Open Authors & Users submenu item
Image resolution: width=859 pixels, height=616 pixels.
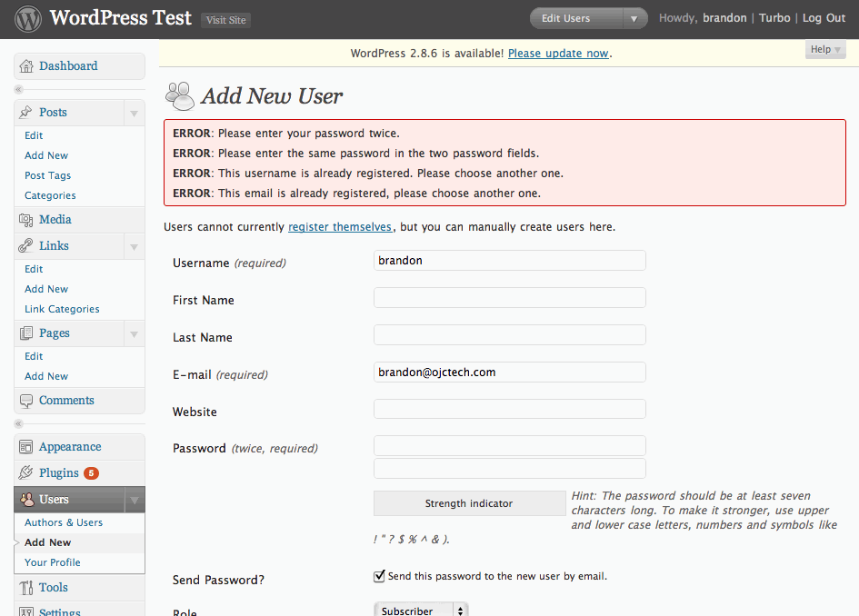[64, 522]
